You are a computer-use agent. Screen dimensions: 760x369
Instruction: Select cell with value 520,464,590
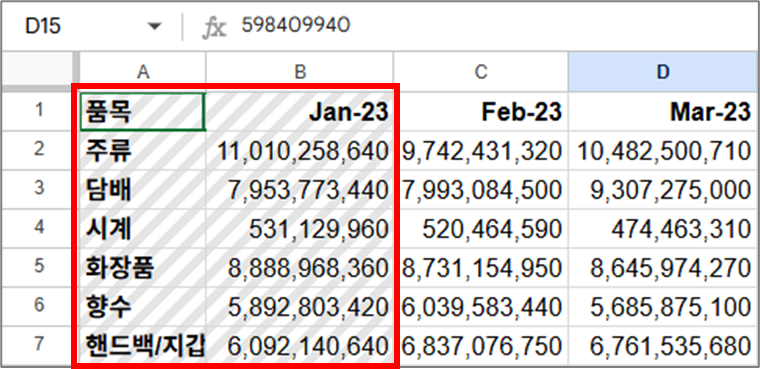point(480,228)
